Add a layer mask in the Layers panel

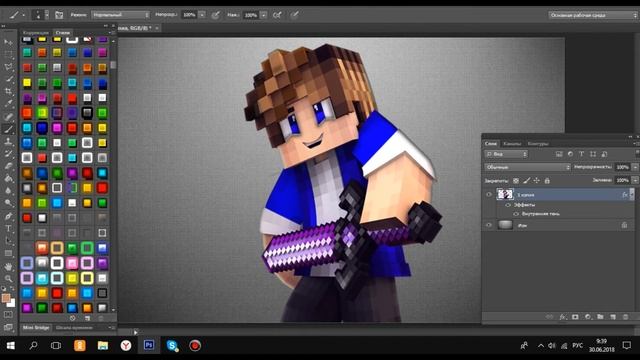[575, 317]
